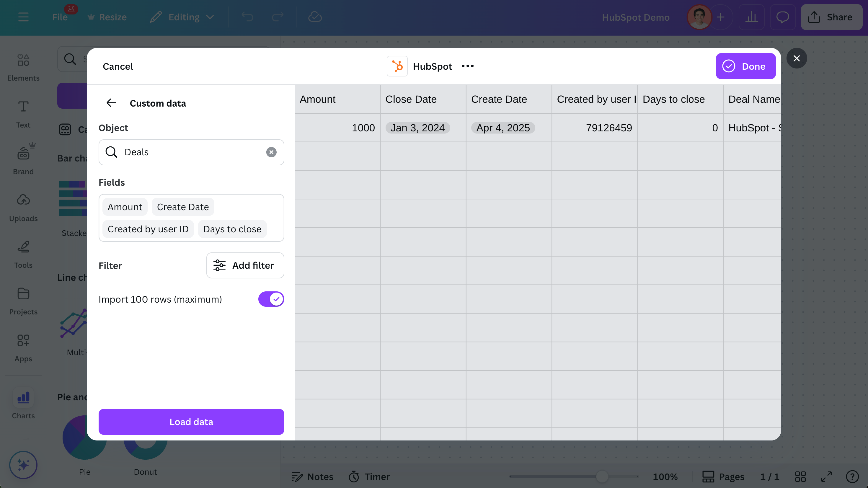This screenshot has height=488, width=868.
Task: Open the comments speech bubble icon
Action: 782,17
